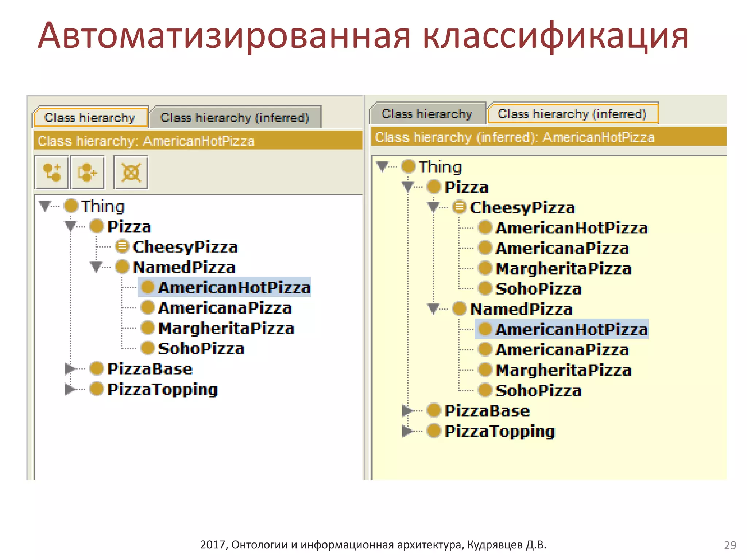This screenshot has width=747, height=560.
Task: Select PizzaTopping in inferred hierarchy
Action: pos(500,432)
